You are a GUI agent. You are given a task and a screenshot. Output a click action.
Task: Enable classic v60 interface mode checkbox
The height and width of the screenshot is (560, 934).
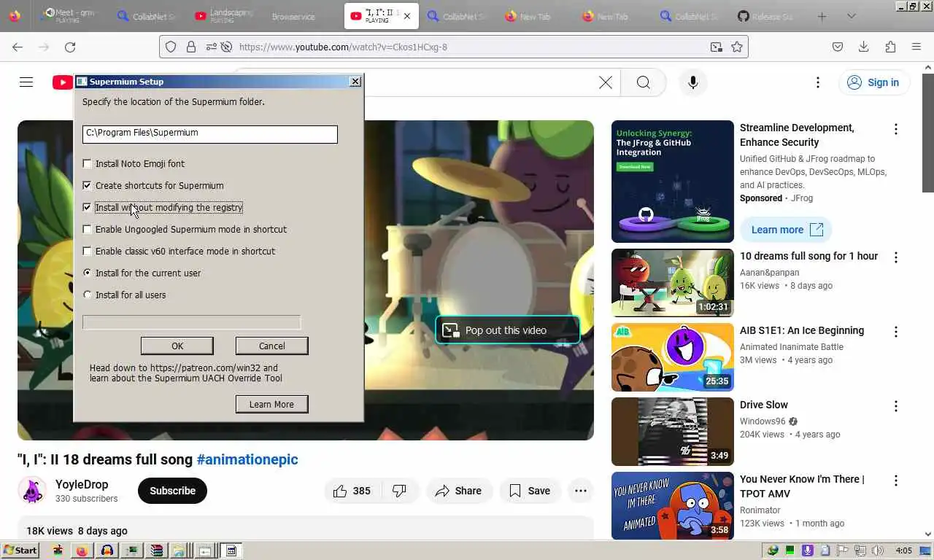88,252
